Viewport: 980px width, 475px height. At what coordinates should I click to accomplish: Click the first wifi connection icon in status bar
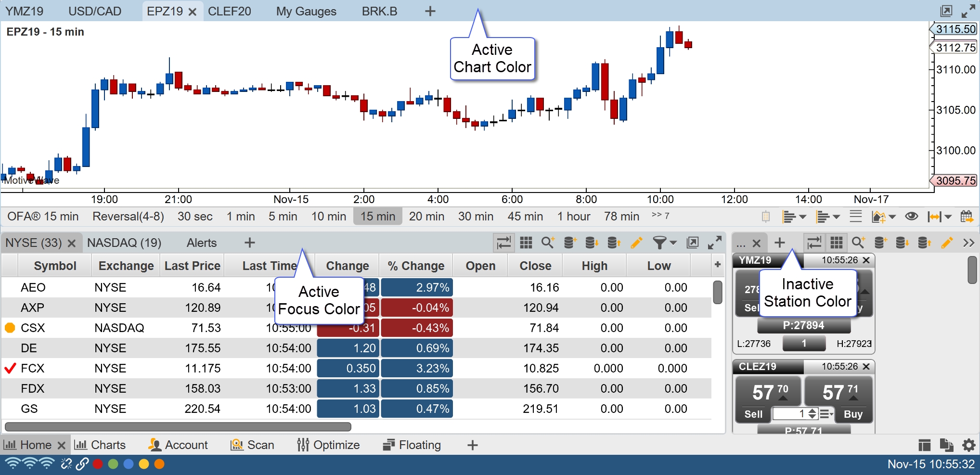pyautogui.click(x=12, y=464)
